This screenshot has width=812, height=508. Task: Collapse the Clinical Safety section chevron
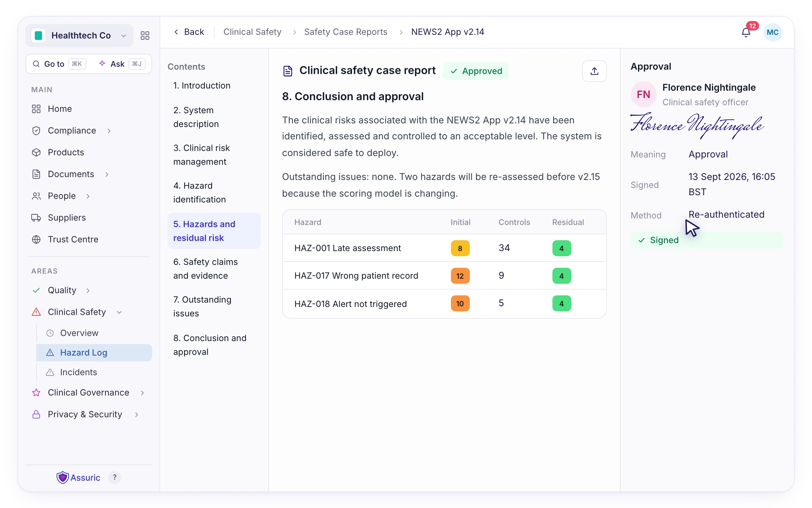click(x=119, y=312)
